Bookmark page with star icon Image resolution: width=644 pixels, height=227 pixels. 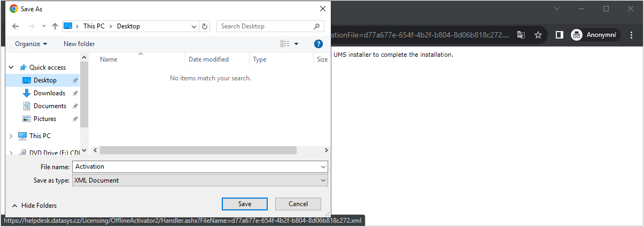538,35
